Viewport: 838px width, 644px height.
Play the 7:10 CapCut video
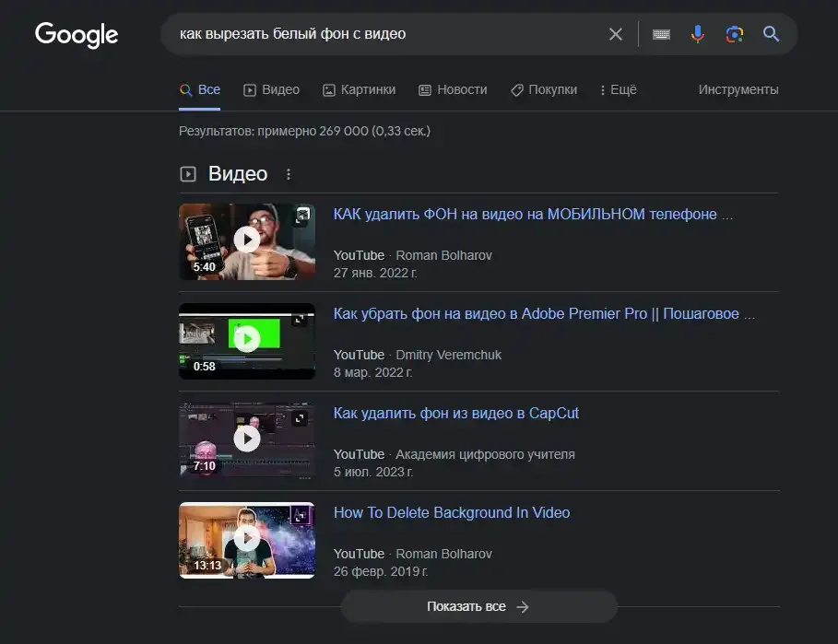coord(247,440)
